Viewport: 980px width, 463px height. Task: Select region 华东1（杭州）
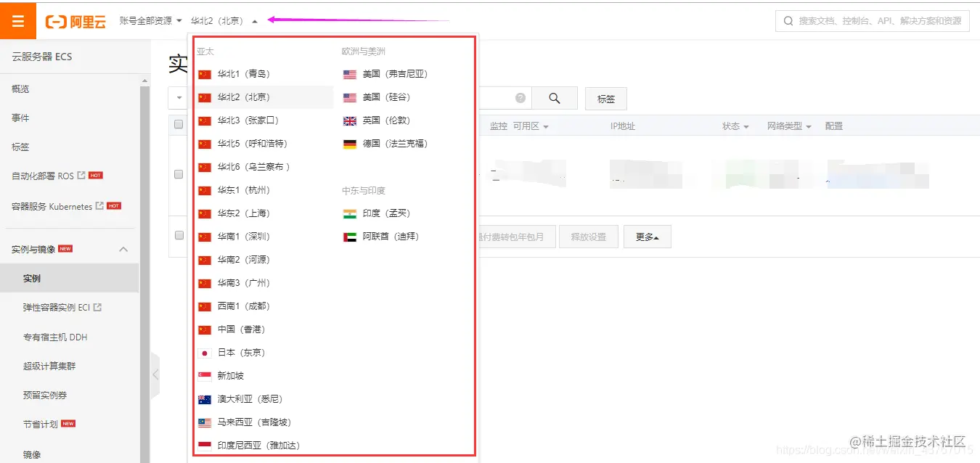click(x=243, y=190)
